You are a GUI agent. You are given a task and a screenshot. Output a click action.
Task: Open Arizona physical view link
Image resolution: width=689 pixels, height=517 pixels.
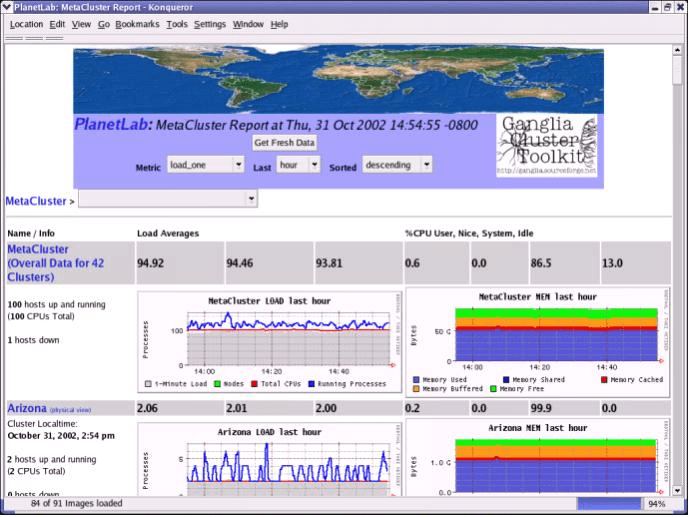tap(70, 410)
